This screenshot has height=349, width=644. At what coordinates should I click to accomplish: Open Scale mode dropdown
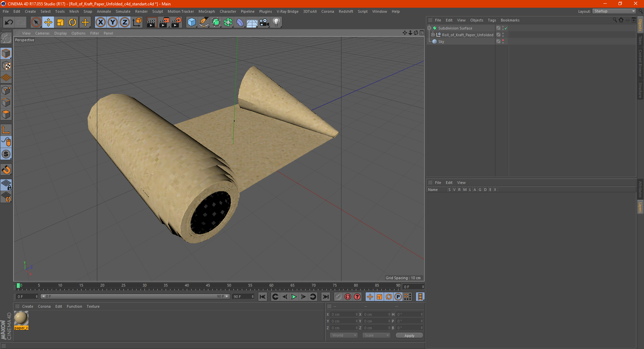[x=376, y=335]
